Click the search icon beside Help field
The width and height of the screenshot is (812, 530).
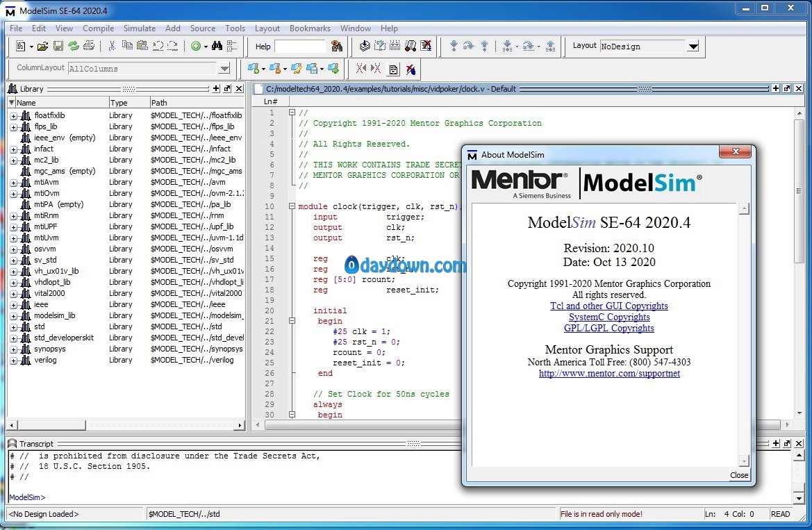tap(337, 46)
